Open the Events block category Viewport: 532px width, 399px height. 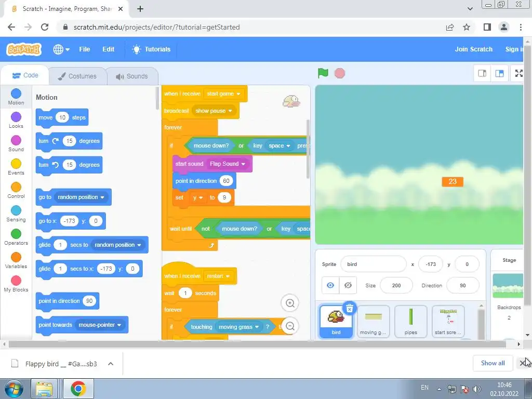[16, 167]
